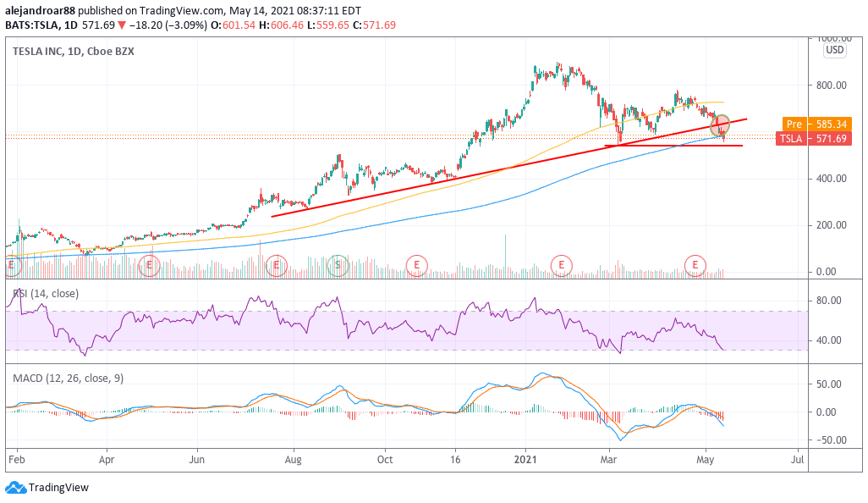Click the earnings E marker near October 2020
Viewport: 868px width, 503px height.
coord(417,265)
